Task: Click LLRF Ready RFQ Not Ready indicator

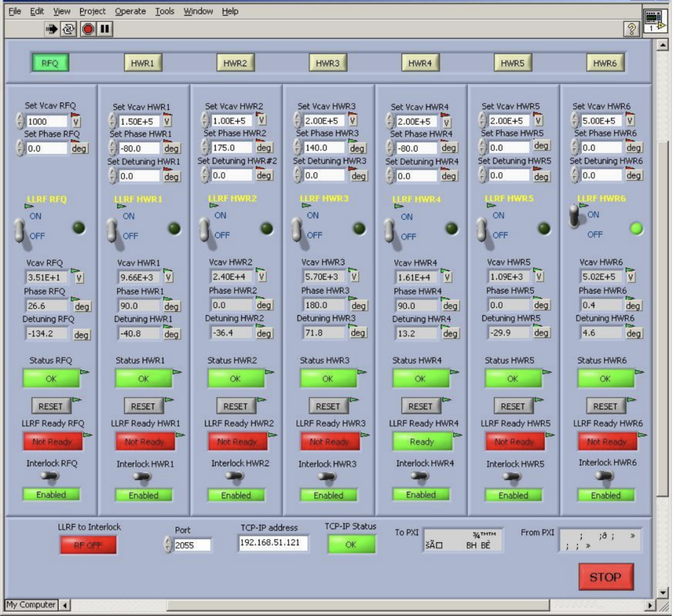Action: pyautogui.click(x=52, y=441)
